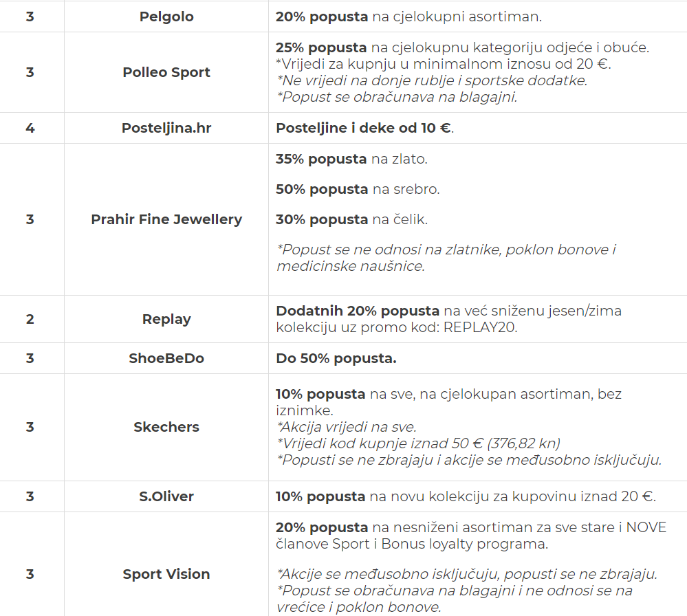
Task: Click the S.Oliver store name
Action: point(166,496)
